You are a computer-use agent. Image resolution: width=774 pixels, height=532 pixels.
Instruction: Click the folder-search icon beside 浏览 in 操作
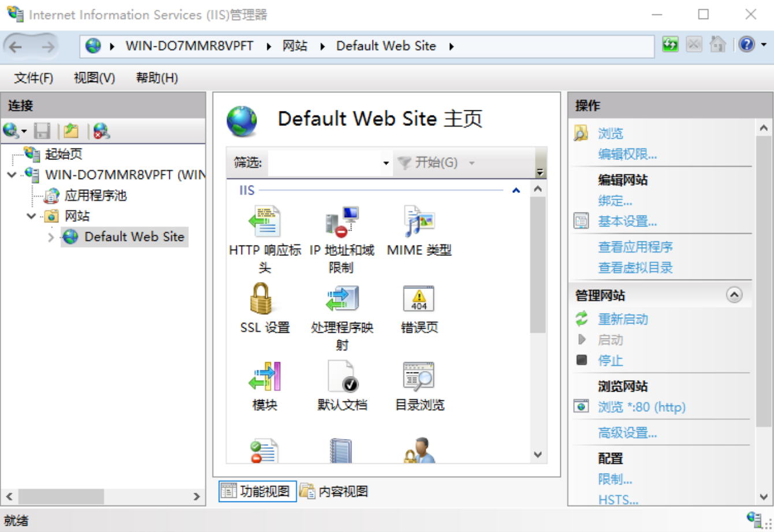coord(581,133)
